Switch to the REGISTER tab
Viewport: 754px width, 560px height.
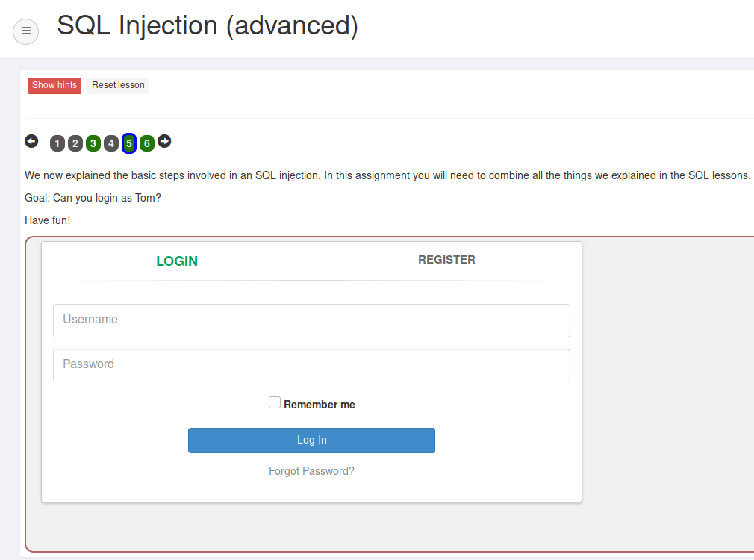446,259
